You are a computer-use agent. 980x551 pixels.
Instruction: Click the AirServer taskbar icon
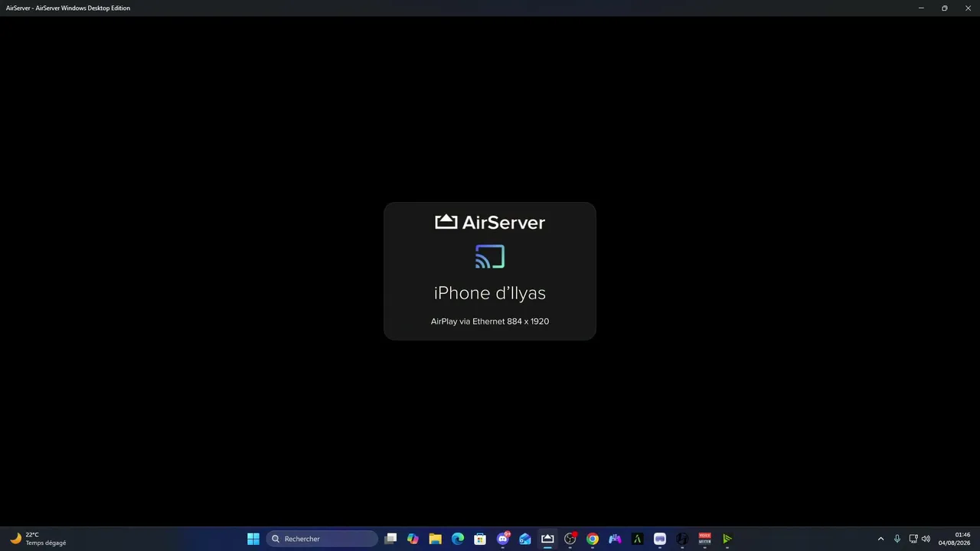pyautogui.click(x=547, y=539)
